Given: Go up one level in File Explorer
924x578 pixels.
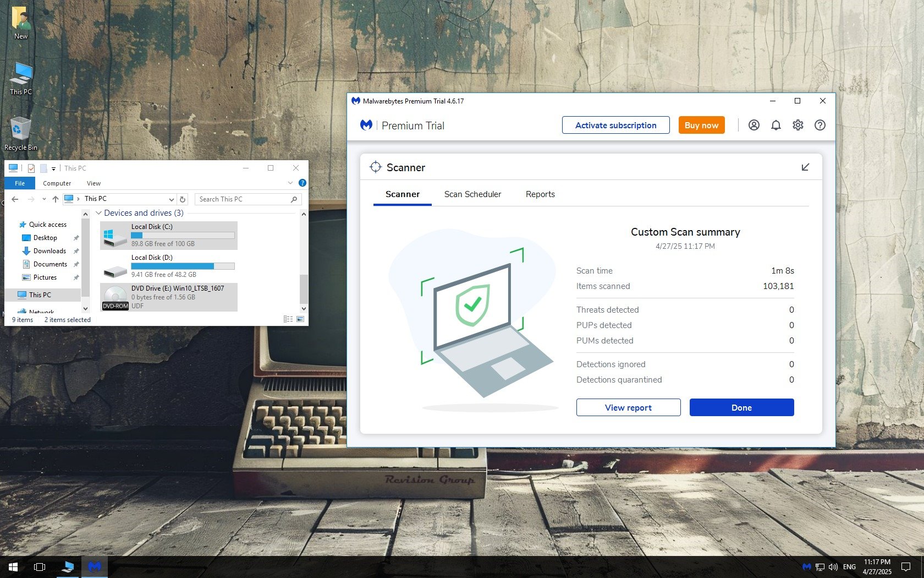Looking at the screenshot, I should pos(56,199).
